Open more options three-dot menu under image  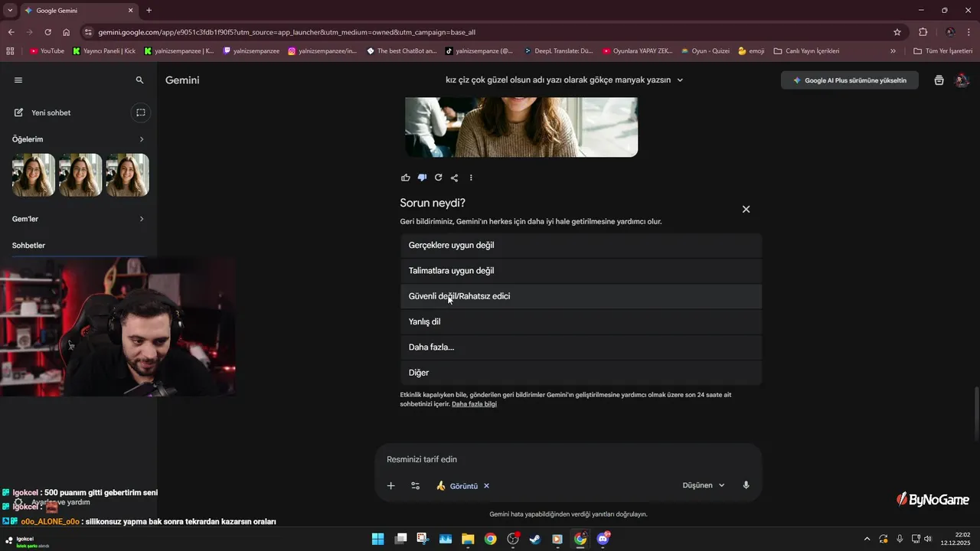click(471, 178)
